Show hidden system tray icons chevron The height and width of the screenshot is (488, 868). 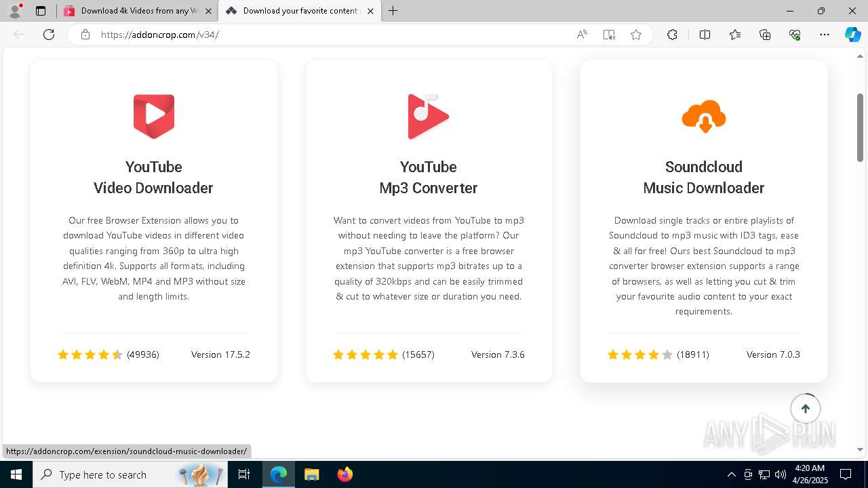pyautogui.click(x=732, y=474)
